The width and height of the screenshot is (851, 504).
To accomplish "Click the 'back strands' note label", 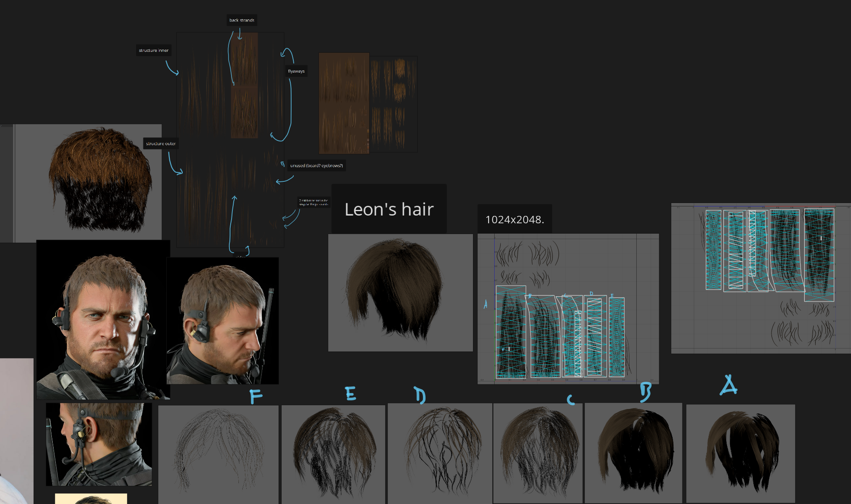I will click(x=241, y=20).
